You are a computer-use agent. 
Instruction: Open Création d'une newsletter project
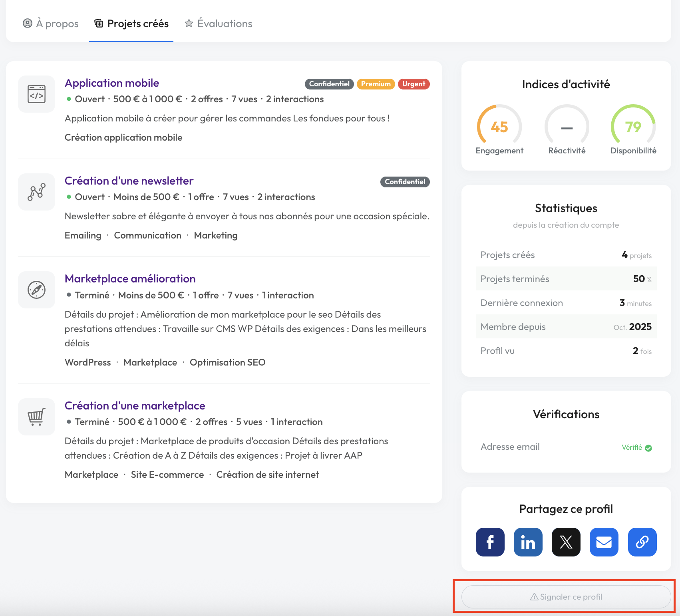click(129, 181)
